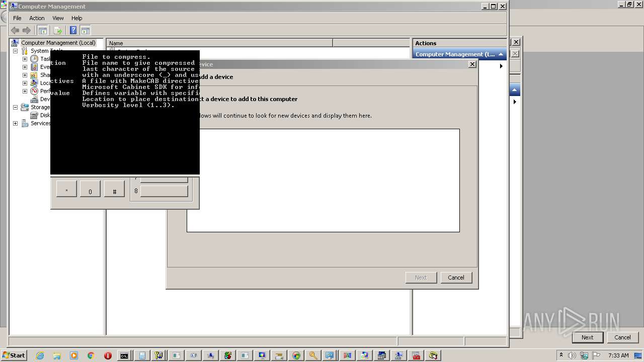Open Google Chrome from the taskbar

[91, 355]
